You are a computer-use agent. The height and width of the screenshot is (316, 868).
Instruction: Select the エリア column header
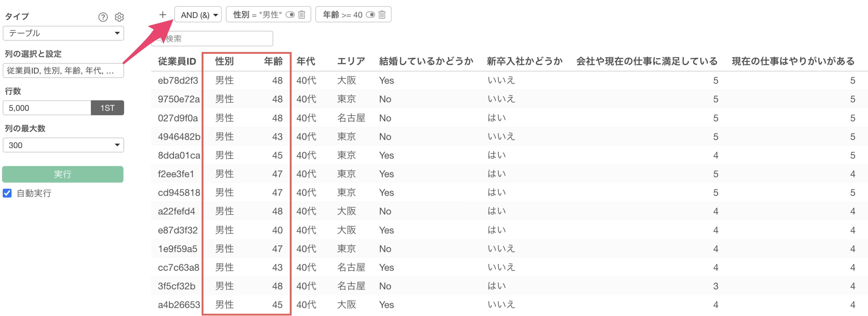pos(351,61)
